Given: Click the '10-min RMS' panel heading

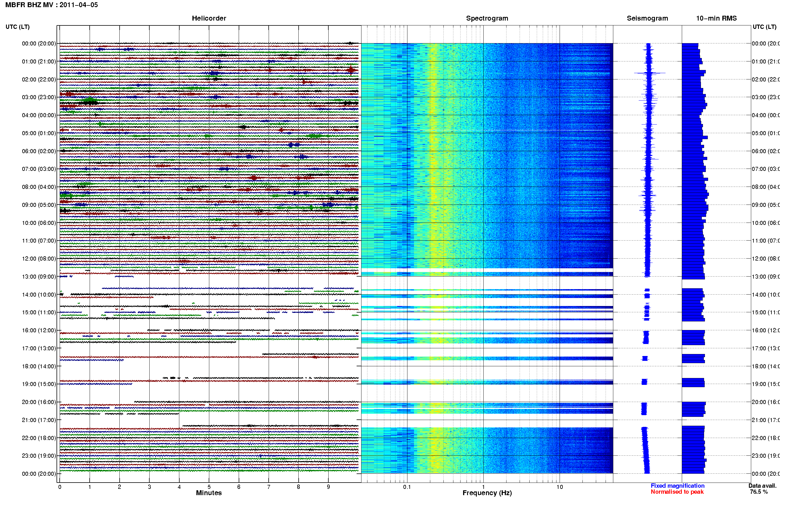Looking at the screenshot, I should [716, 18].
